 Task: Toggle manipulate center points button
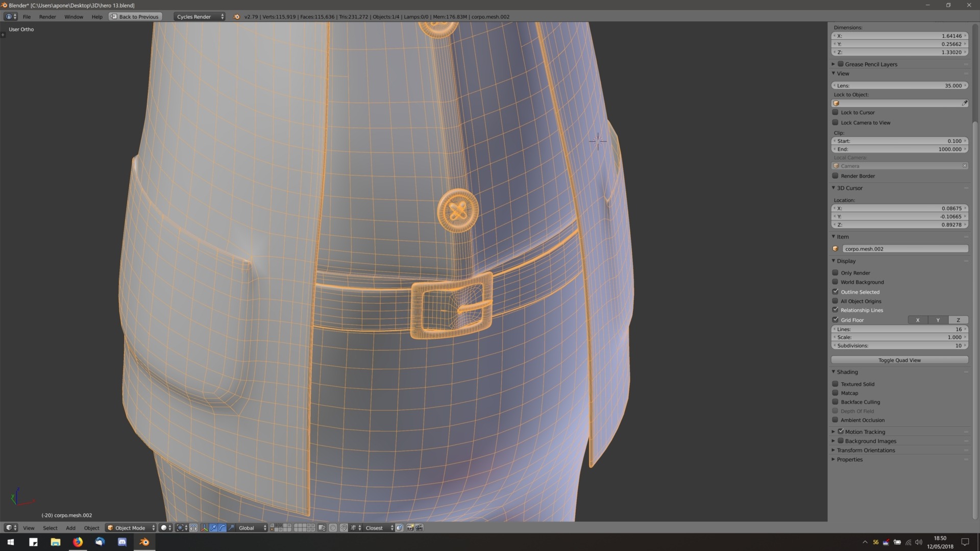tap(193, 528)
